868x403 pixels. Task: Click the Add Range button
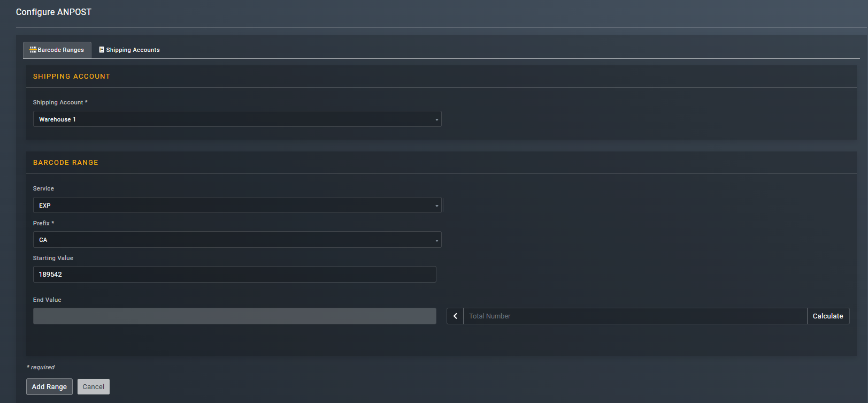pos(49,386)
